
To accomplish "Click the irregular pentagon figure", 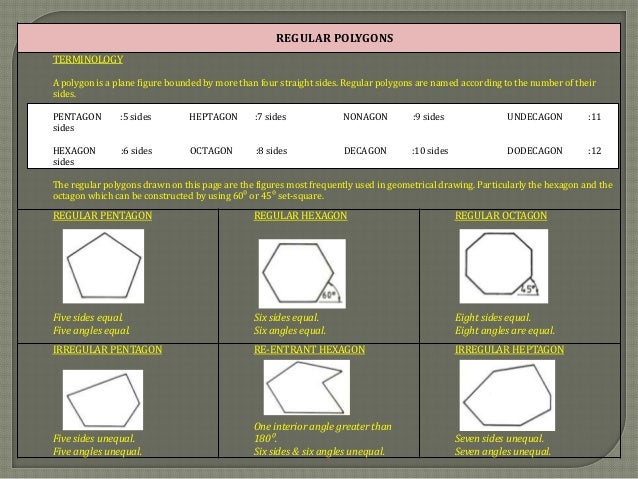I will click(x=103, y=400).
